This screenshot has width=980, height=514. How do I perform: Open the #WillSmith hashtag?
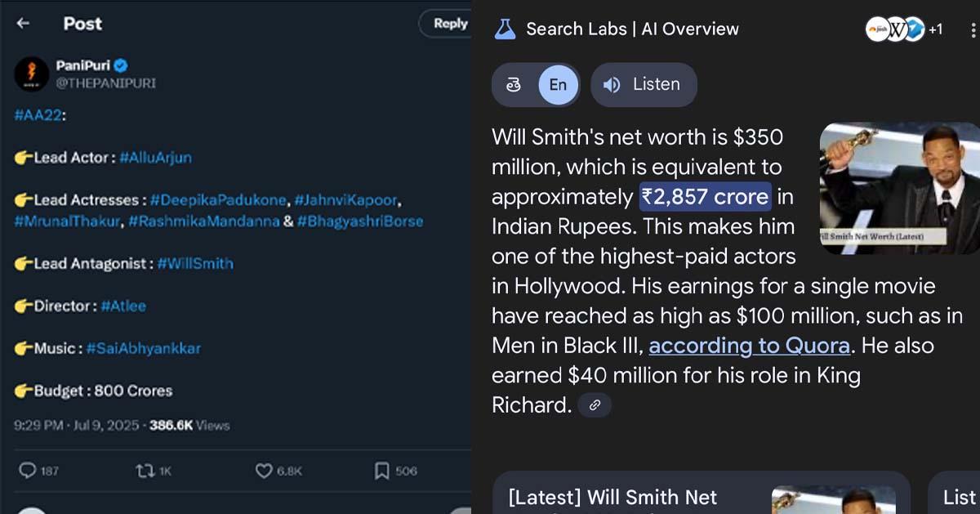pyautogui.click(x=194, y=263)
